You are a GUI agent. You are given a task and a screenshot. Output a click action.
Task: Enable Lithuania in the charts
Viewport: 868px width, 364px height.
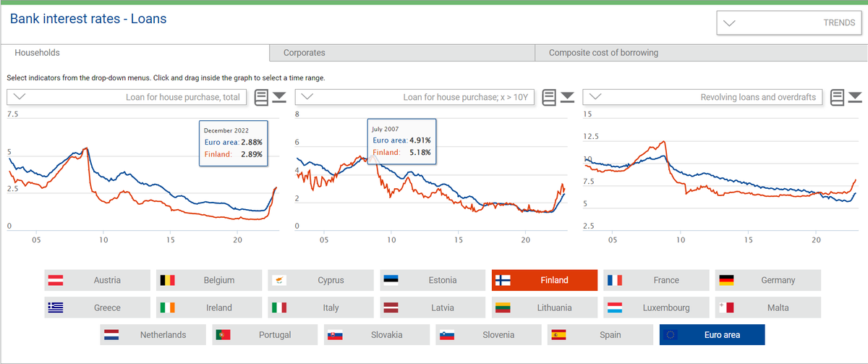[x=545, y=308]
